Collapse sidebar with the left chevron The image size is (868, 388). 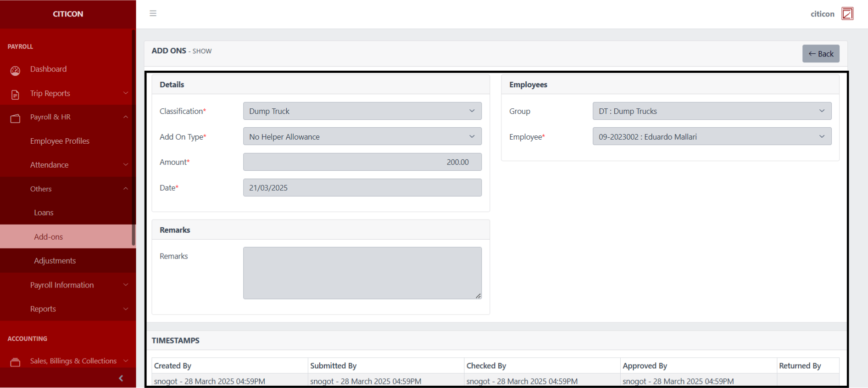pos(121,378)
